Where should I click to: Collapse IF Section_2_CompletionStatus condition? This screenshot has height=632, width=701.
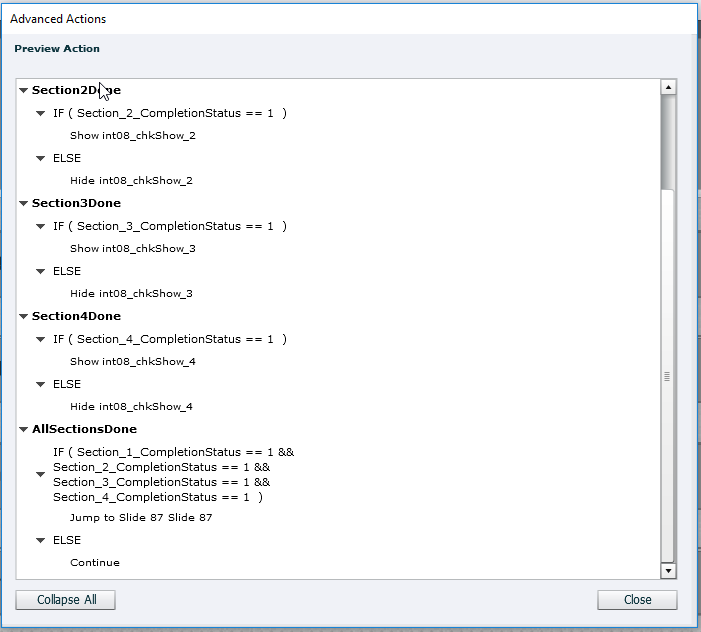[x=41, y=114]
